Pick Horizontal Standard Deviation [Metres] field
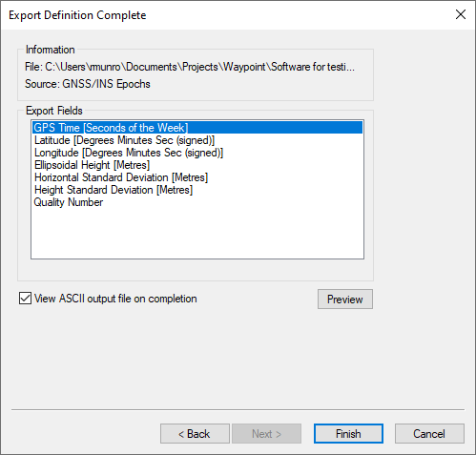 (x=121, y=177)
